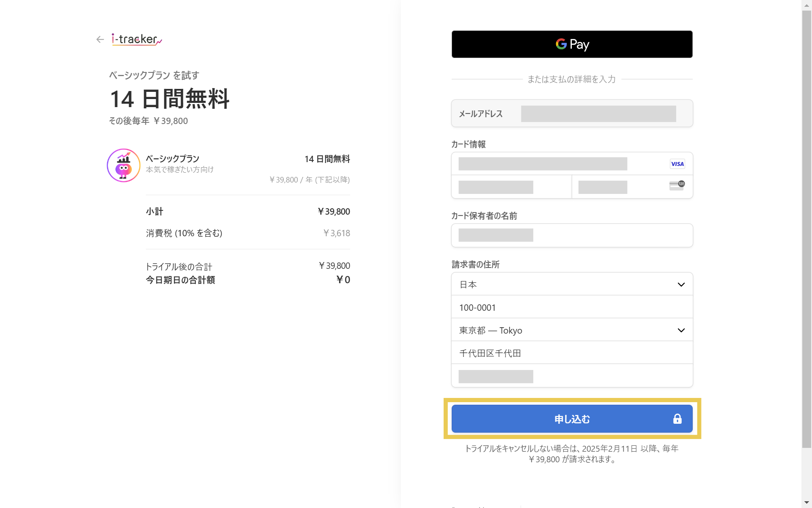Click the card expiry date field
Image resolution: width=812 pixels, height=508 pixels.
(511, 187)
